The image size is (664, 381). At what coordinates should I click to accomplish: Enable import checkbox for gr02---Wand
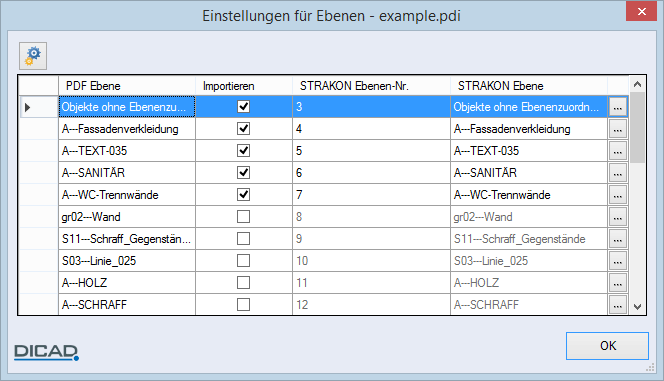coord(243,217)
